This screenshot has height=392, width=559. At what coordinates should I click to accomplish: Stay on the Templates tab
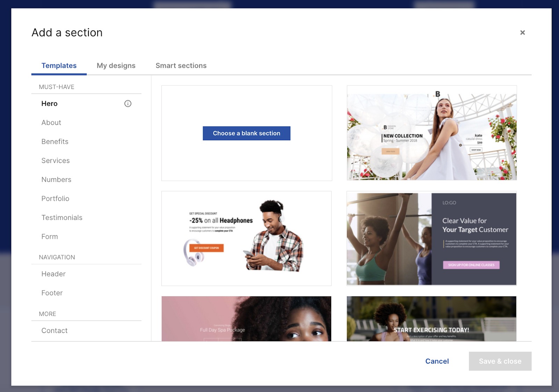(59, 65)
